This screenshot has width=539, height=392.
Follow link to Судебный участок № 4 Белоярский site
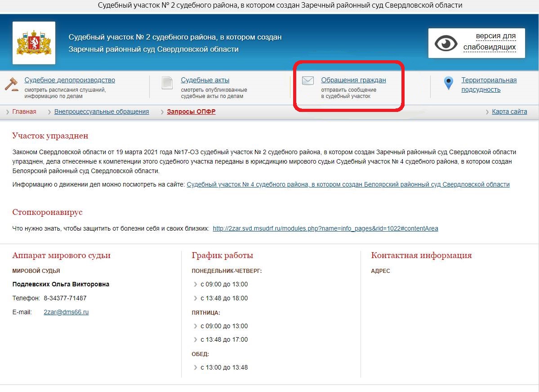click(x=348, y=184)
